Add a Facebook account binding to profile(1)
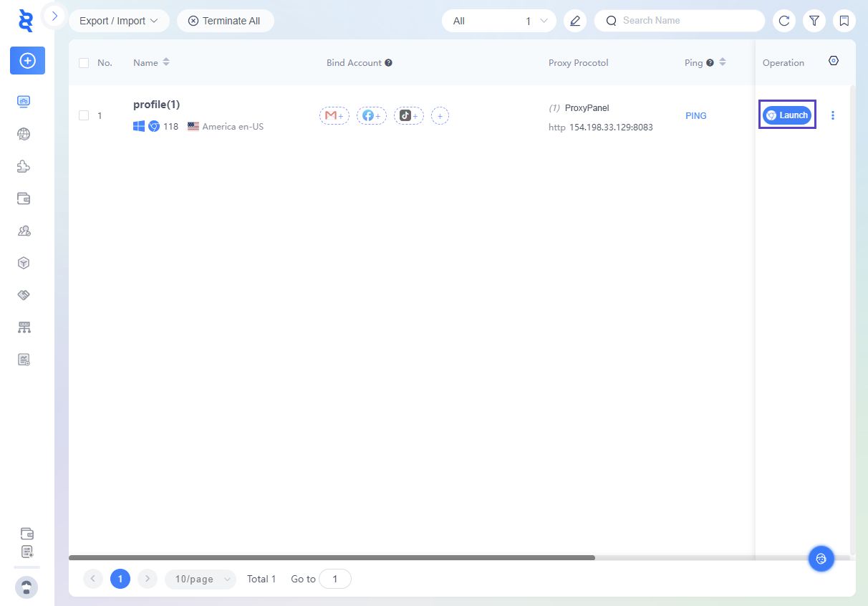 371,115
